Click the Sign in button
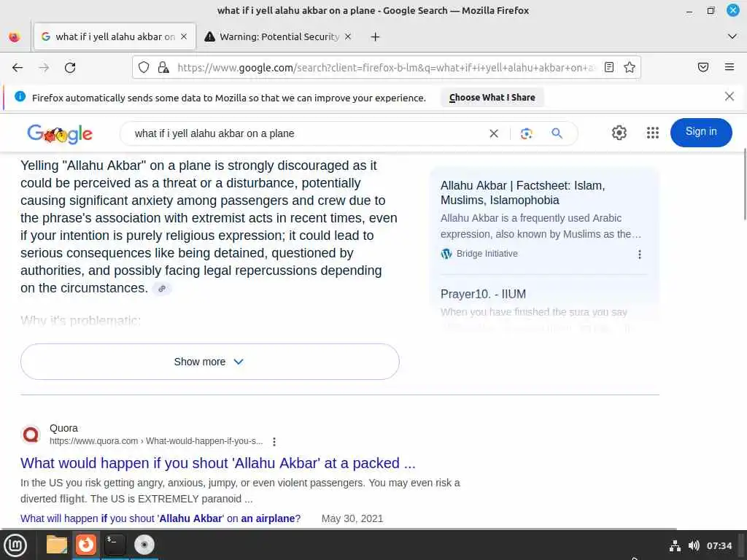This screenshot has height=560, width=747. [701, 132]
